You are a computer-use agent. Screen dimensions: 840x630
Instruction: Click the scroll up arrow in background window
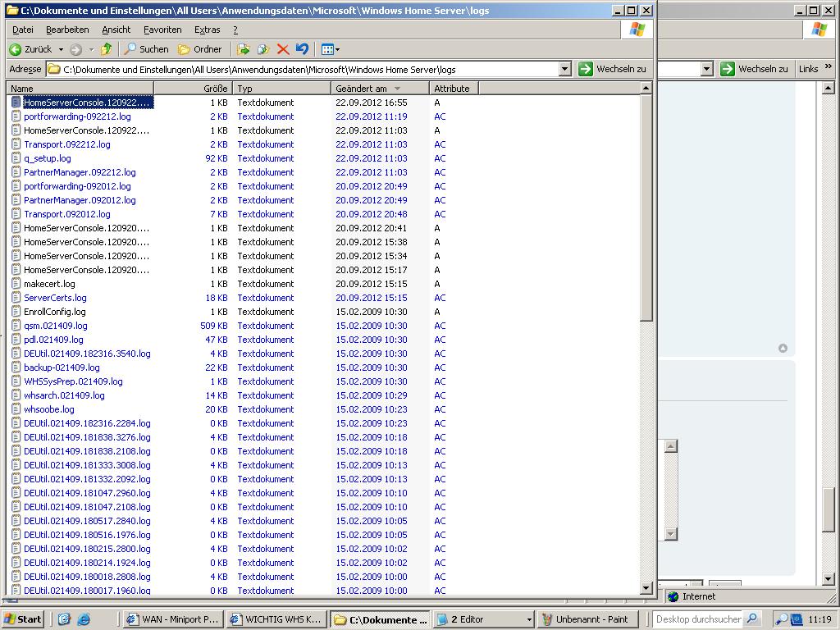coord(829,89)
